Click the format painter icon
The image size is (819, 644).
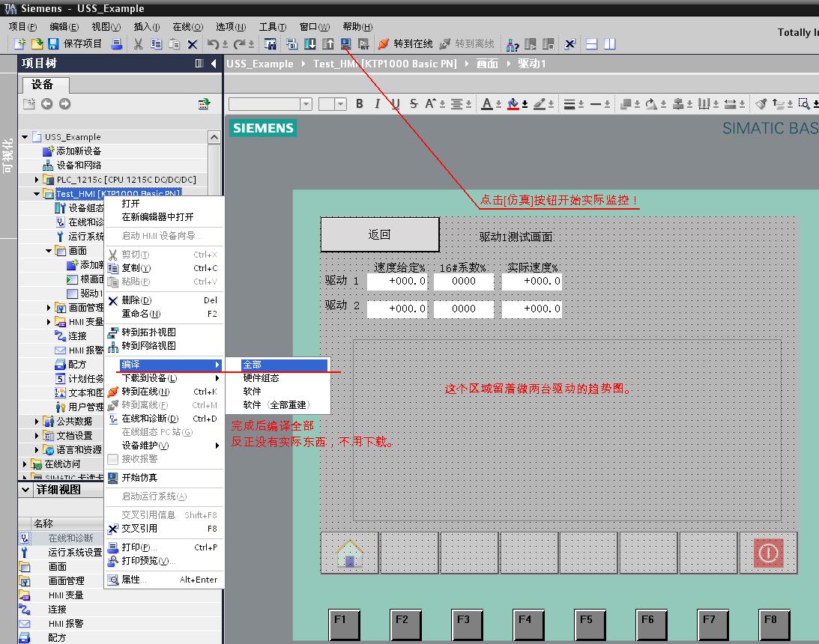(x=761, y=104)
